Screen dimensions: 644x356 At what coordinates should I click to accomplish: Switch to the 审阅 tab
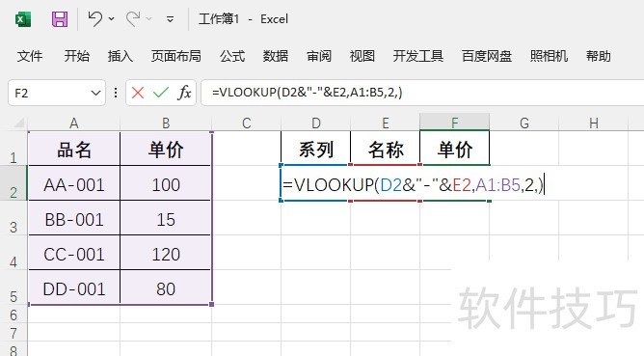click(x=319, y=56)
